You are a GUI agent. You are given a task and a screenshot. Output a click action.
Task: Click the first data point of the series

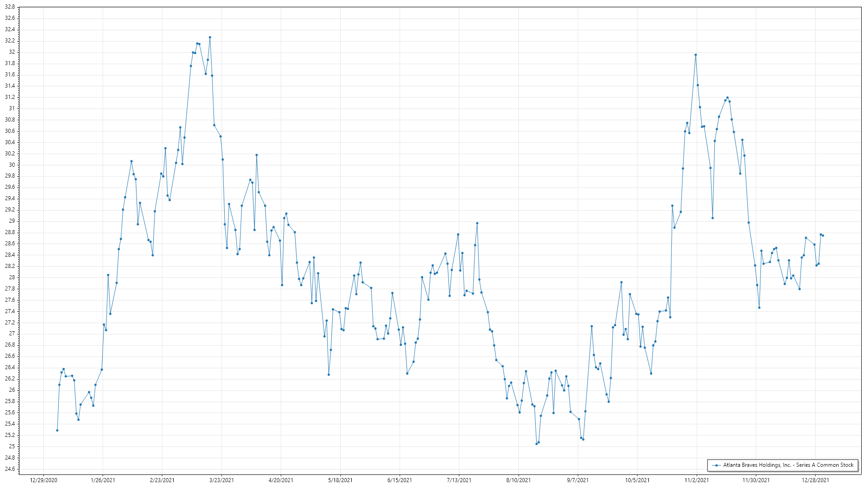coord(57,430)
